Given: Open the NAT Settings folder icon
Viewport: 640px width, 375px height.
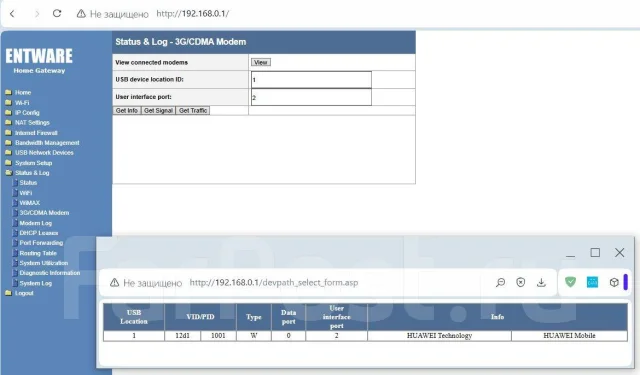Looking at the screenshot, I should pyautogui.click(x=8, y=122).
